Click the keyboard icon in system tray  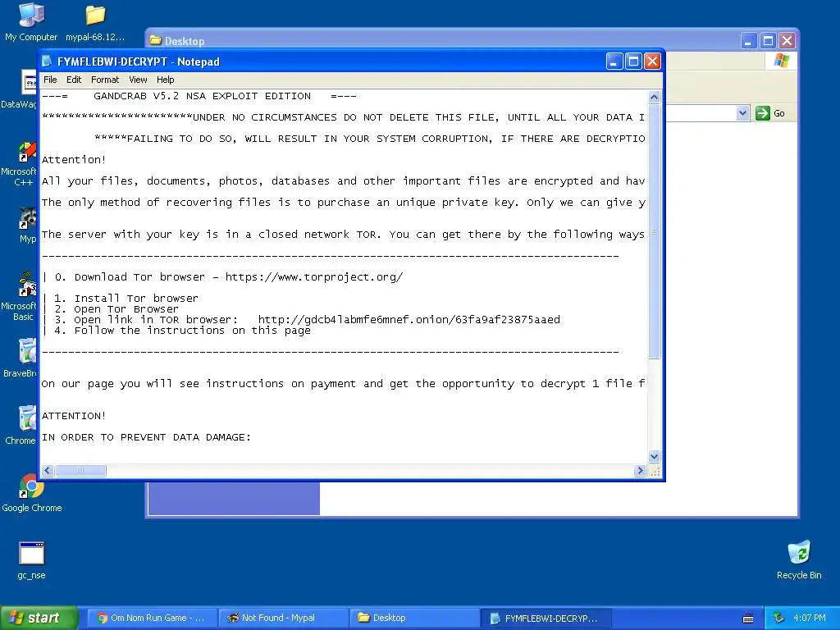point(748,619)
